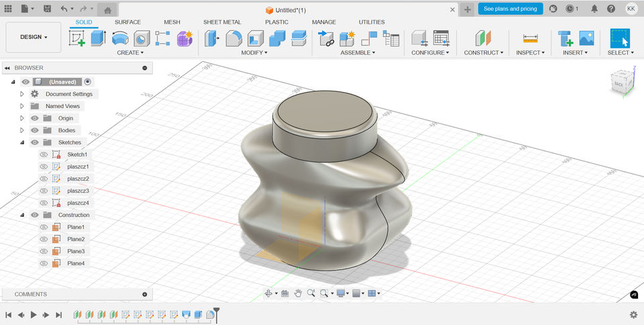This screenshot has width=644, height=325.
Task: Click See plans and pricing button
Action: coord(510,9)
